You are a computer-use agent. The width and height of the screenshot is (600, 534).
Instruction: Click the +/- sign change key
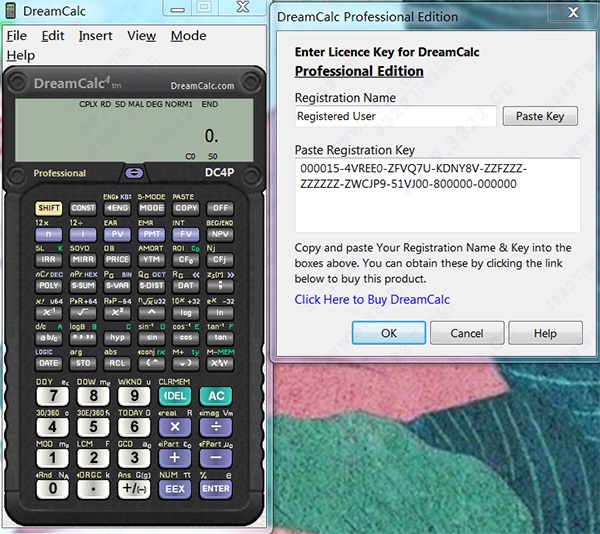point(134,489)
